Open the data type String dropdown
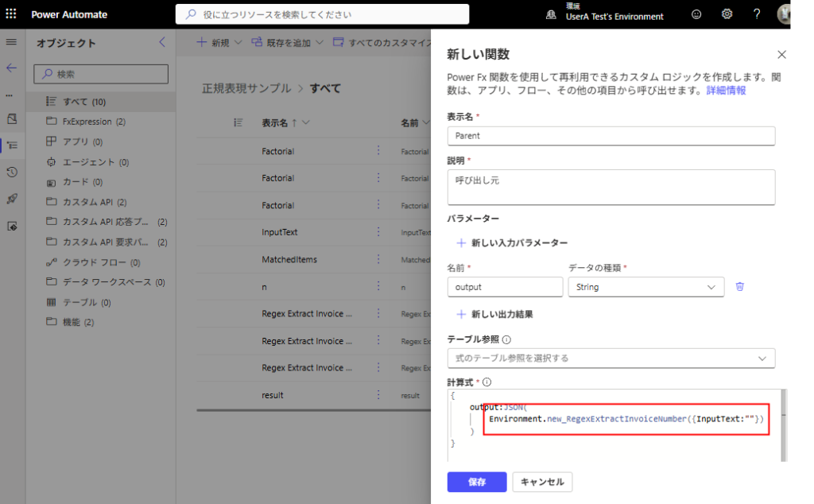 tap(645, 287)
